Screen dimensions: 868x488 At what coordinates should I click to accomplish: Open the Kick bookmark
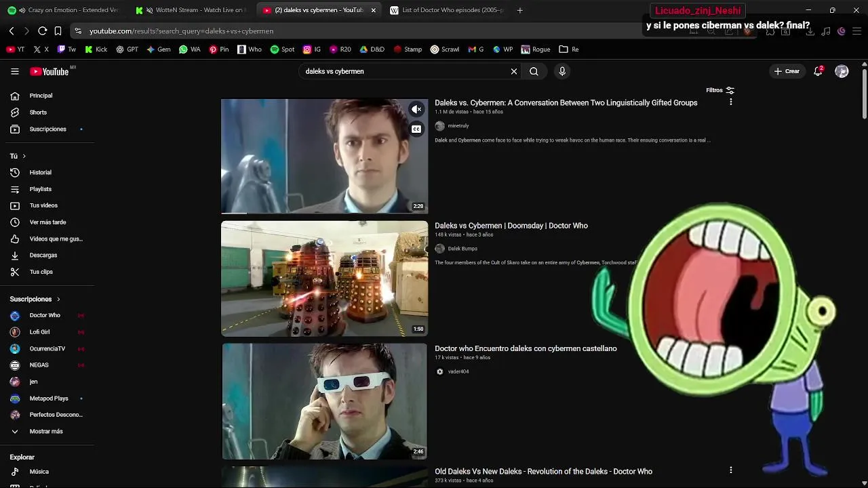[x=96, y=49]
